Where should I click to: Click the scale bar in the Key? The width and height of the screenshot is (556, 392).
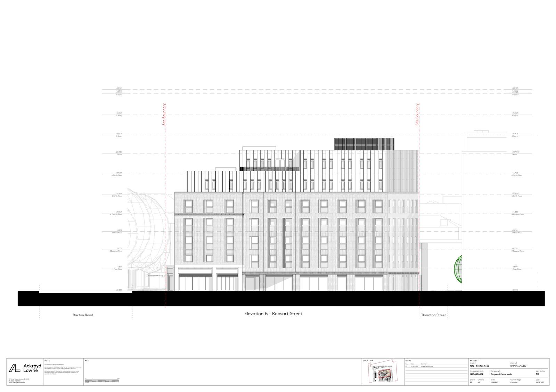103,381
